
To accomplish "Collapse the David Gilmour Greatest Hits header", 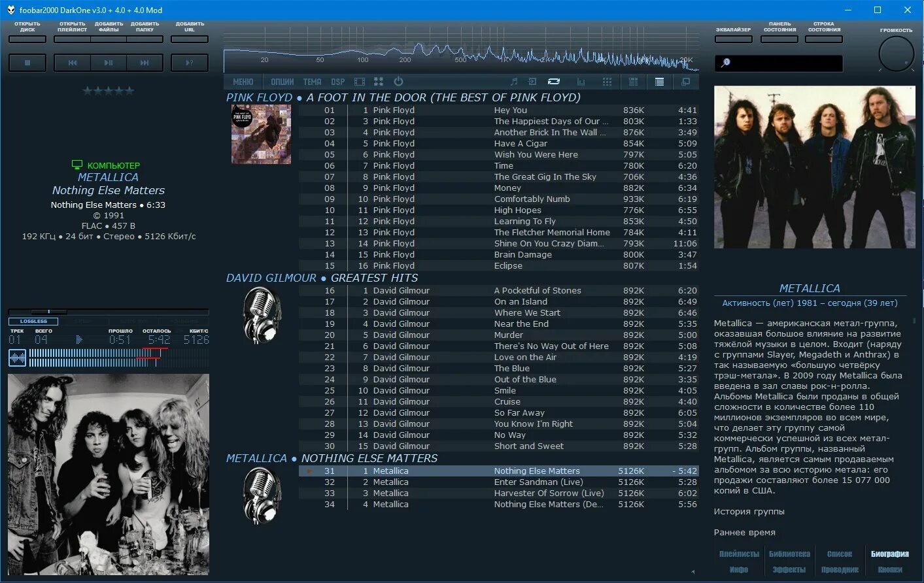I will pos(322,278).
